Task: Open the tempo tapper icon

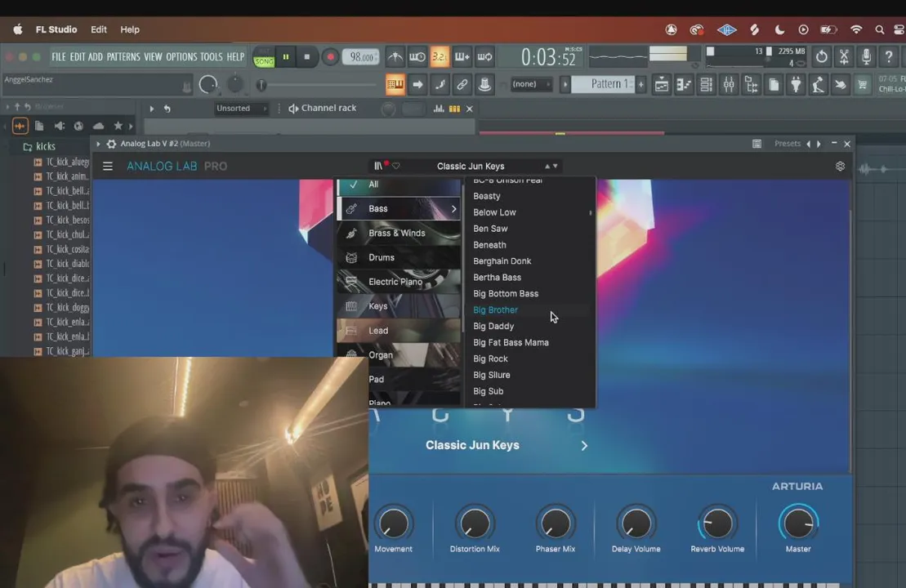Action: (x=818, y=85)
